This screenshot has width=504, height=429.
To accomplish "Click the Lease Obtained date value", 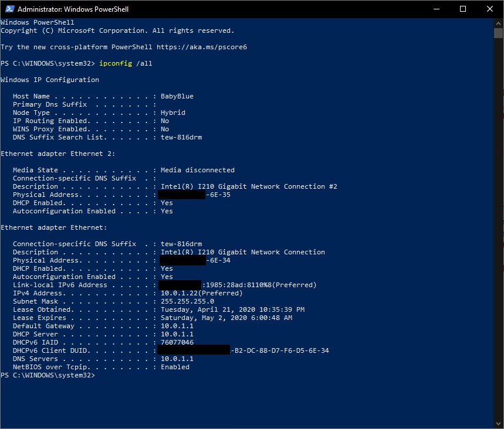I will pos(232,309).
